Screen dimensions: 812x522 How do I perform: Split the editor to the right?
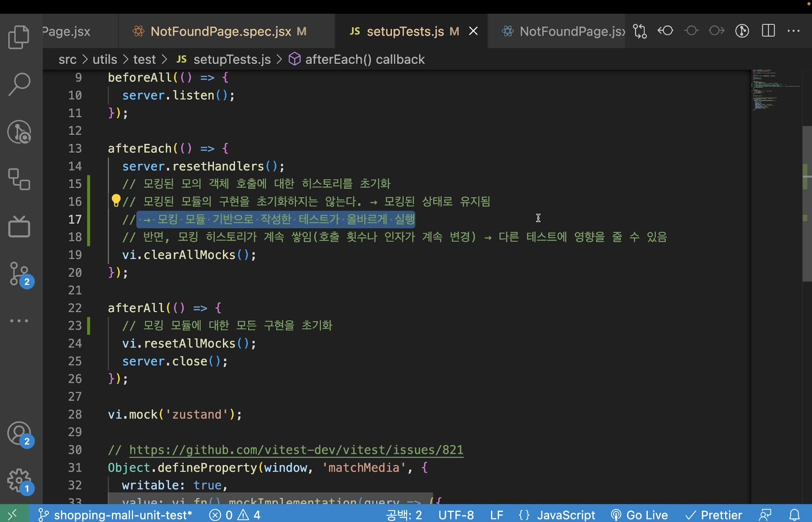tap(768, 31)
